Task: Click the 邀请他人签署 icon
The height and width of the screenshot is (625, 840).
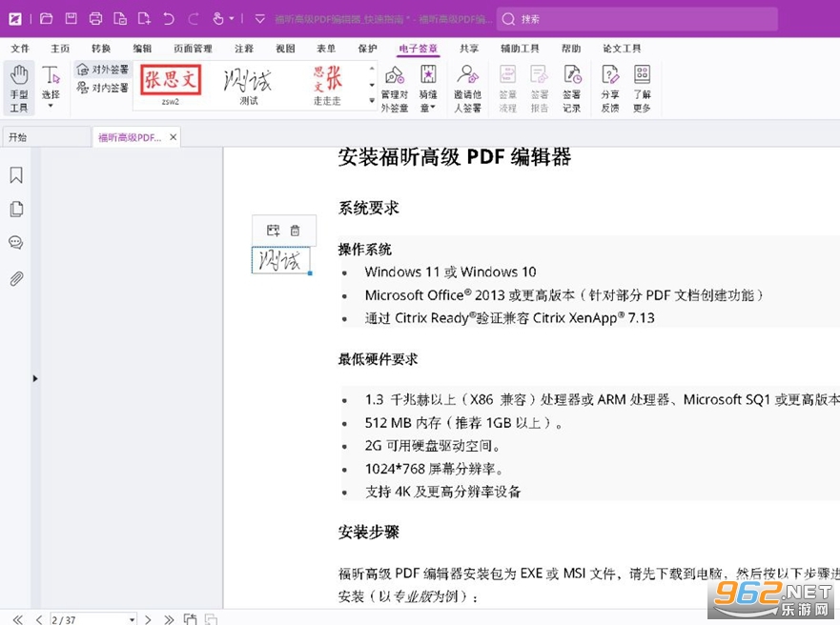Action: click(468, 88)
